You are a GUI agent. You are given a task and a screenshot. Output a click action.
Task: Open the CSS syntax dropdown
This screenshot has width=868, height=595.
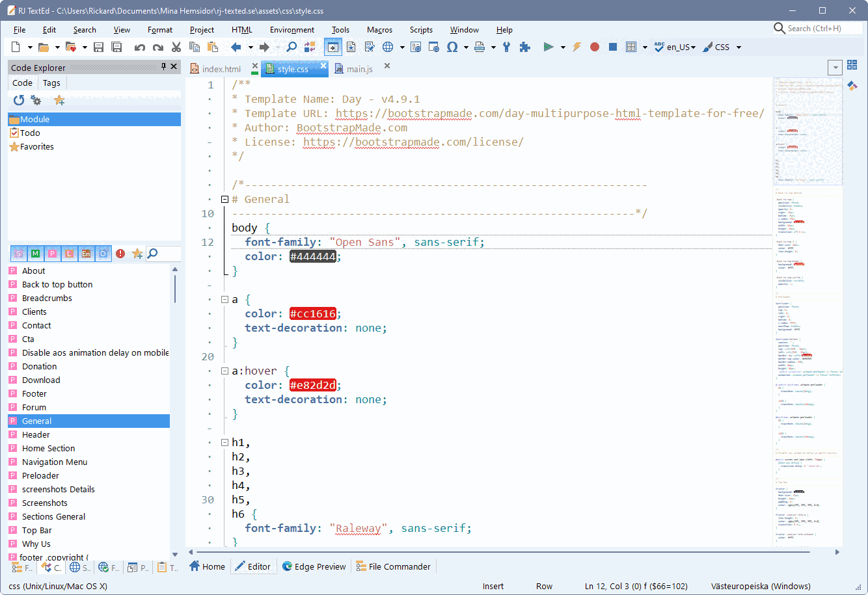[x=738, y=47]
